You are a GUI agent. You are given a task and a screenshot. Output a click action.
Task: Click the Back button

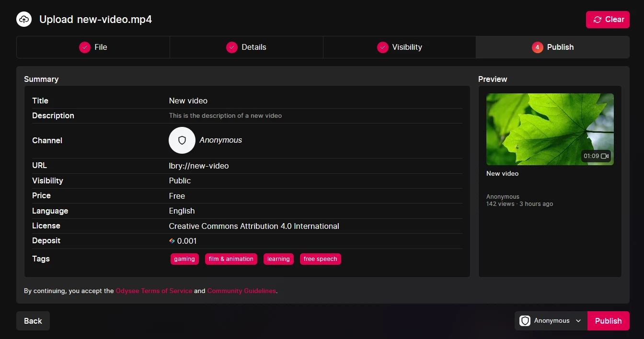click(x=33, y=321)
